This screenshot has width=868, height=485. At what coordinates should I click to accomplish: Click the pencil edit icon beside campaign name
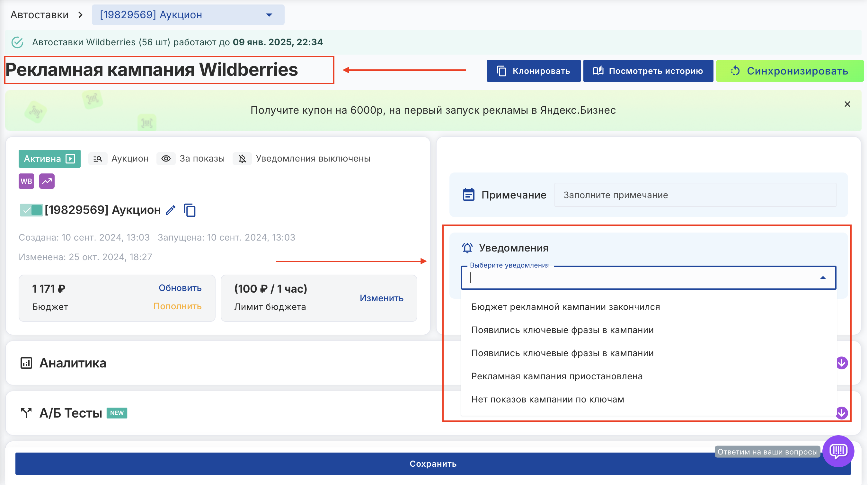tap(171, 210)
